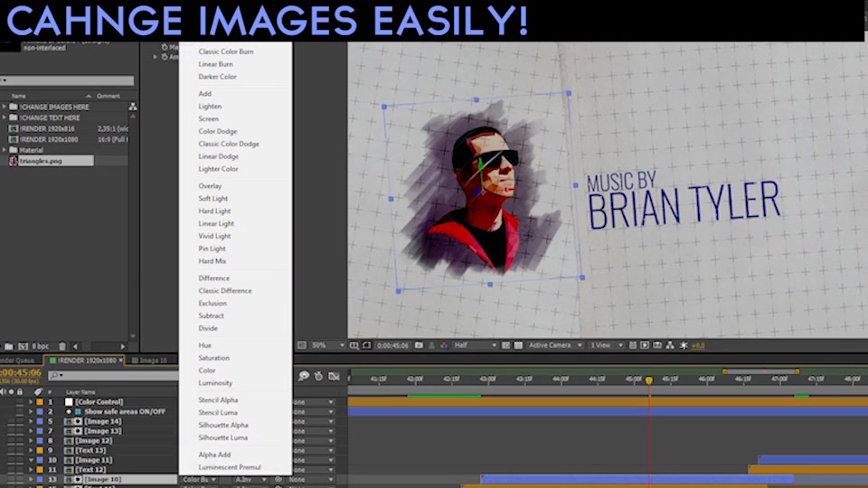This screenshot has height=488, width=868.
Task: Click the Comment column header in Project
Action: 108,96
